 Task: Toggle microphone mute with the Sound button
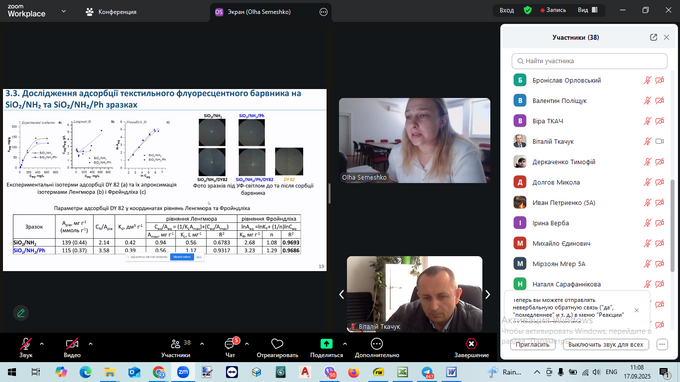pyautogui.click(x=26, y=348)
